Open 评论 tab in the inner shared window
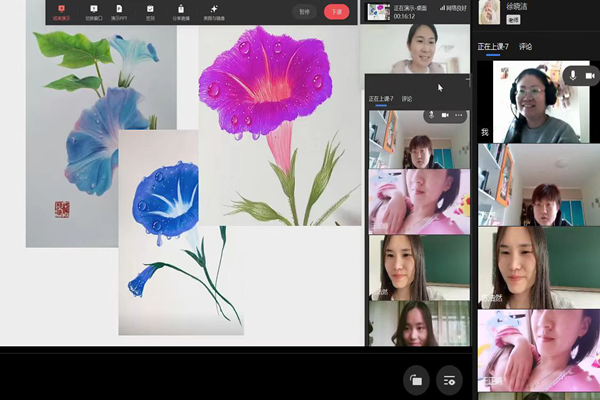 point(407,99)
